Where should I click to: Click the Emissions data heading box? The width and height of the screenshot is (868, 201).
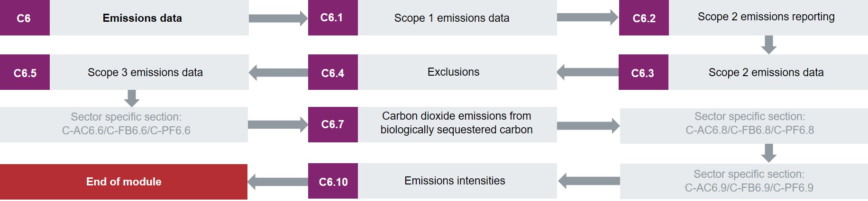149,17
